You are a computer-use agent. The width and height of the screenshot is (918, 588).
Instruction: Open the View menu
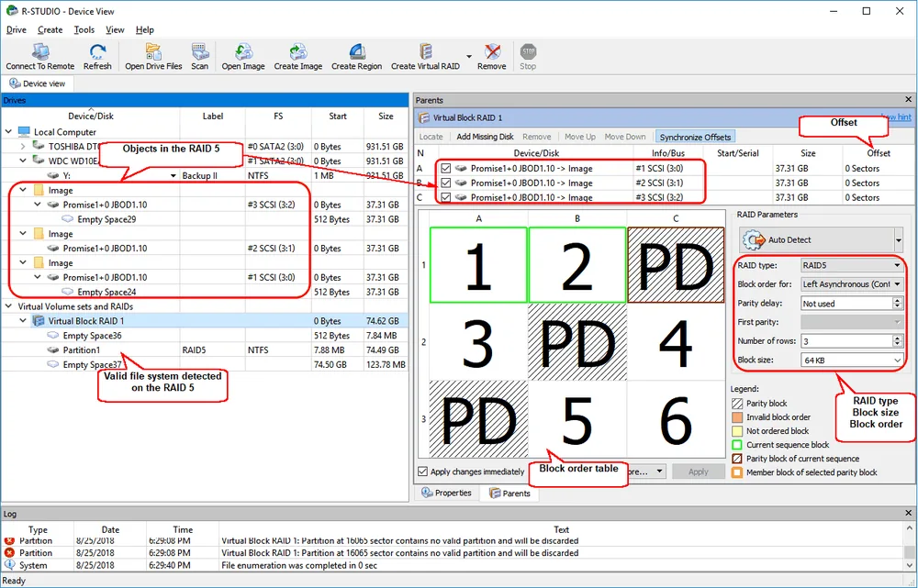click(x=115, y=30)
